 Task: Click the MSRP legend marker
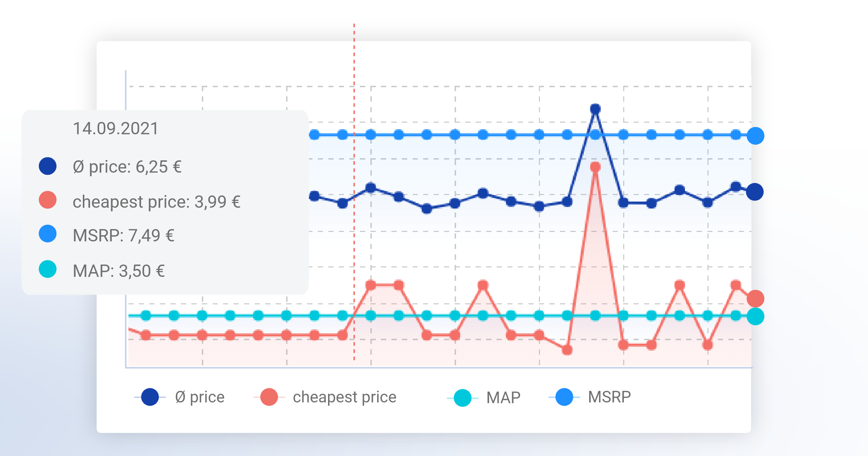click(x=564, y=397)
